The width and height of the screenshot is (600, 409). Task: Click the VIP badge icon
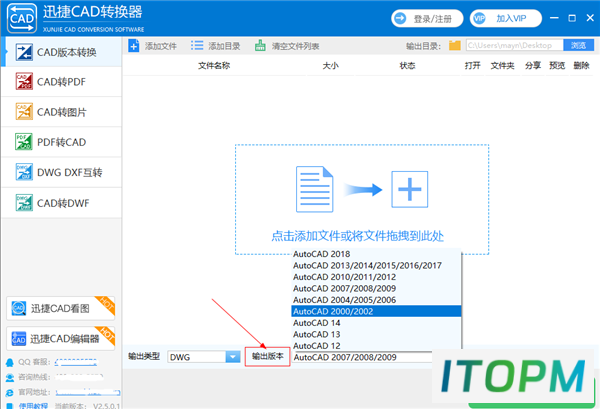[479, 18]
